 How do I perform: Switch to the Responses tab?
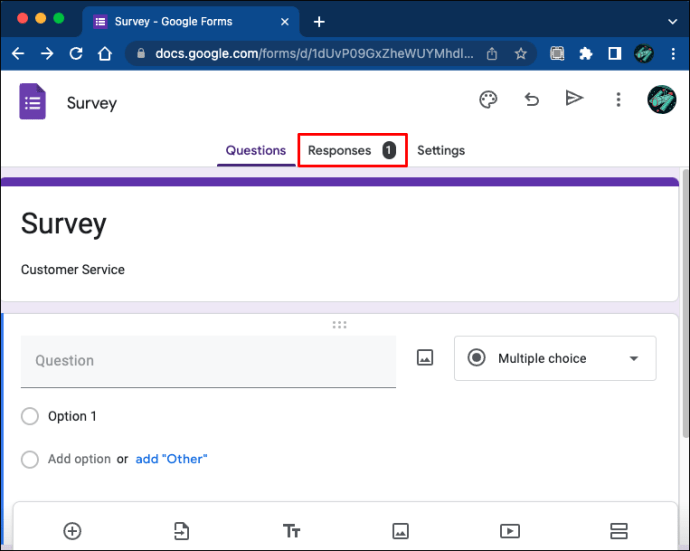340,150
